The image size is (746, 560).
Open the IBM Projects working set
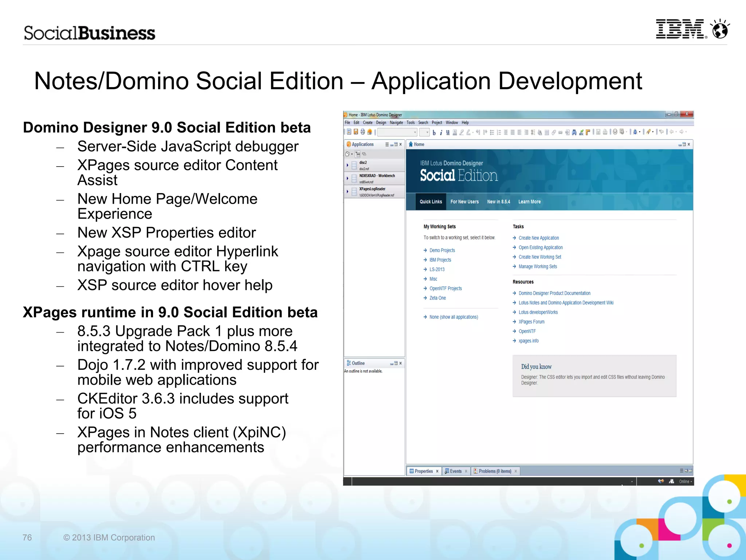pos(440,260)
